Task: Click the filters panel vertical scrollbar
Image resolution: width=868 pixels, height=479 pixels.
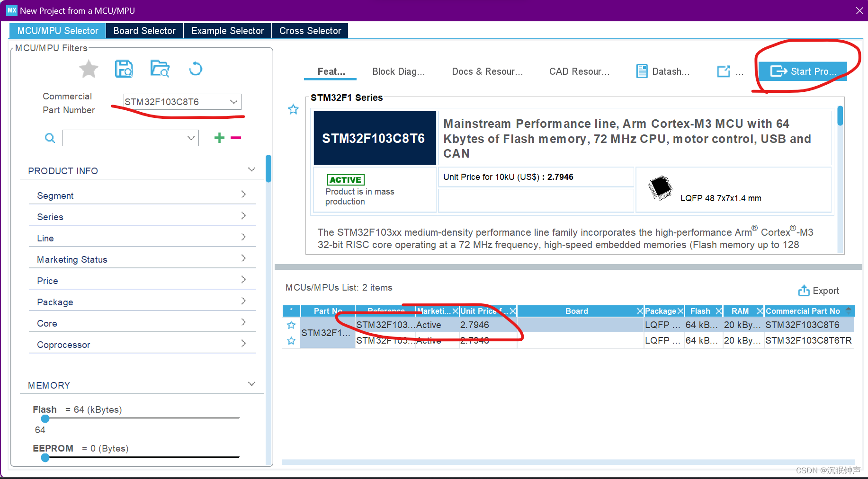Action: point(268,169)
